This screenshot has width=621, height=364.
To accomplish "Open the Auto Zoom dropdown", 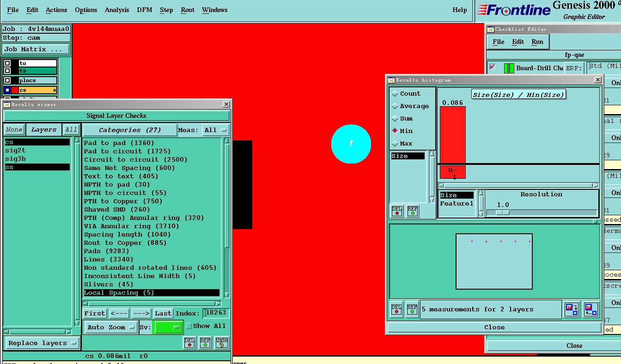I will pos(110,328).
